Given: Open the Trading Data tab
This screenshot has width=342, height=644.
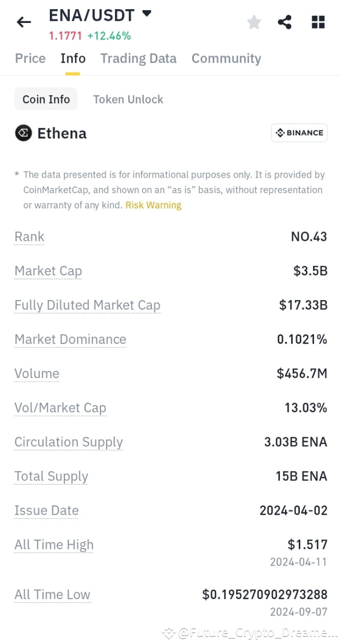Looking at the screenshot, I should [x=138, y=59].
